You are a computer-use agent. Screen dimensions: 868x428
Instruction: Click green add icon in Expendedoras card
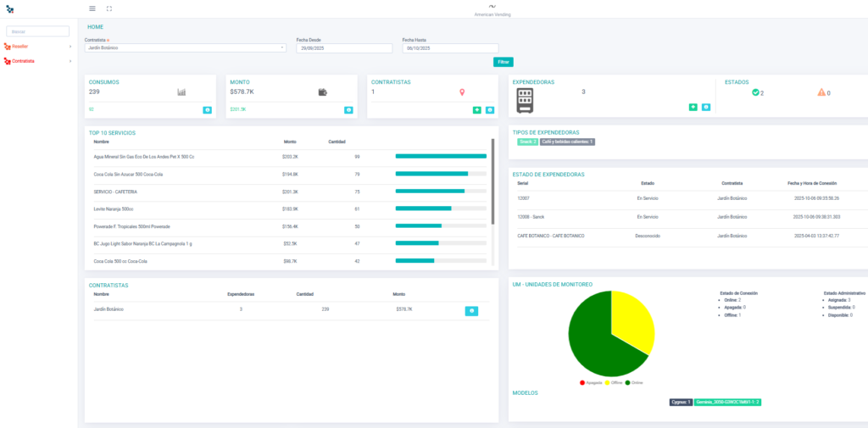click(693, 108)
